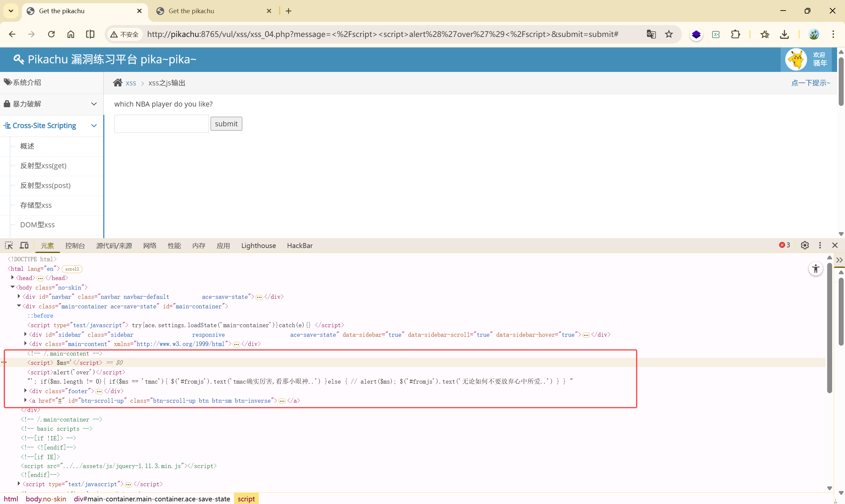Expand the div class footer node
Image resolution: width=845 pixels, height=504 pixels.
tap(25, 391)
